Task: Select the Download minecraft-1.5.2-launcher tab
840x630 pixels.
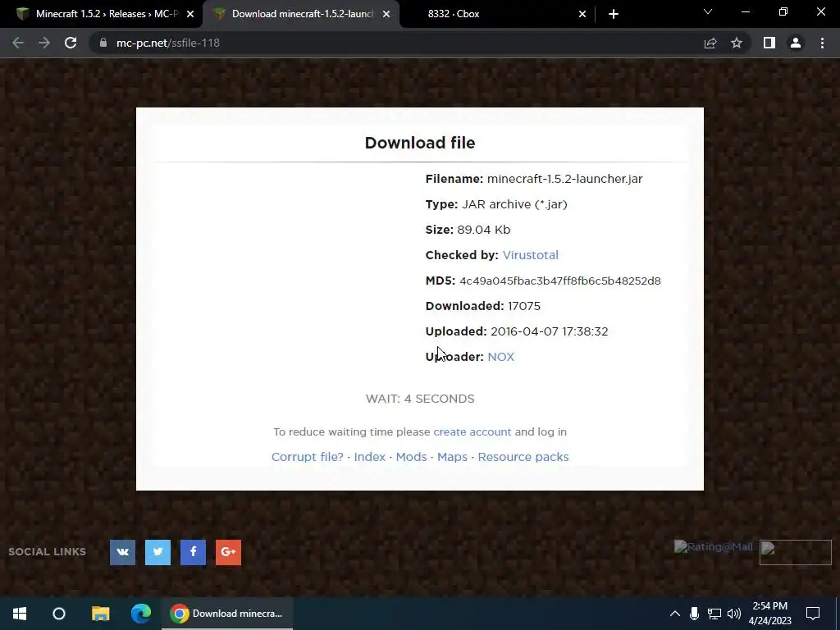Action: pos(302,14)
